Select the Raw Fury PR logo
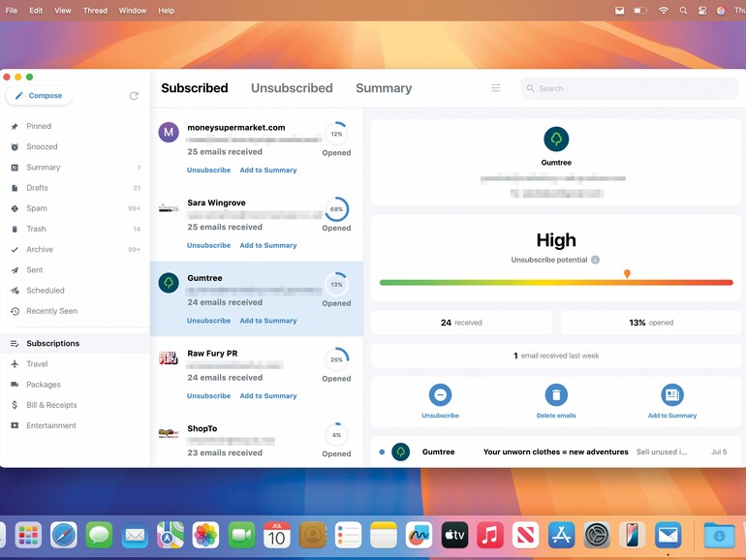Viewport: 746px width, 560px height. point(169,358)
